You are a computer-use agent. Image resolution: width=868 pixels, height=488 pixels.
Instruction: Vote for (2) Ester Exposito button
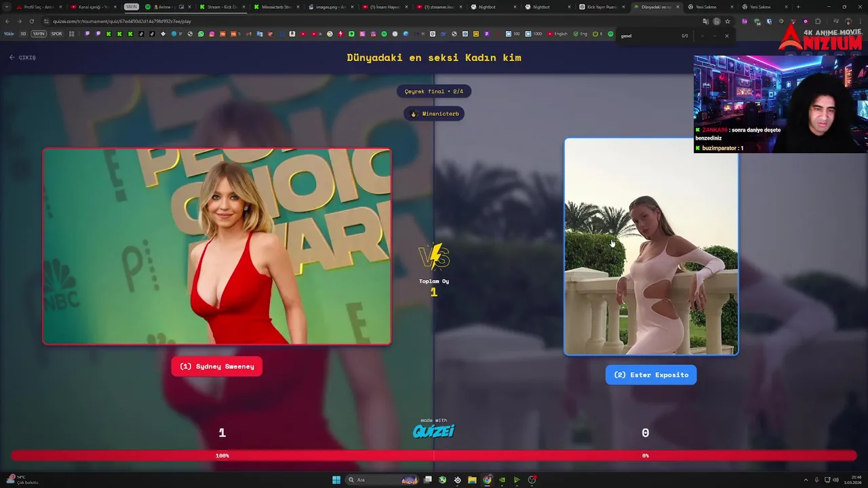pyautogui.click(x=651, y=375)
